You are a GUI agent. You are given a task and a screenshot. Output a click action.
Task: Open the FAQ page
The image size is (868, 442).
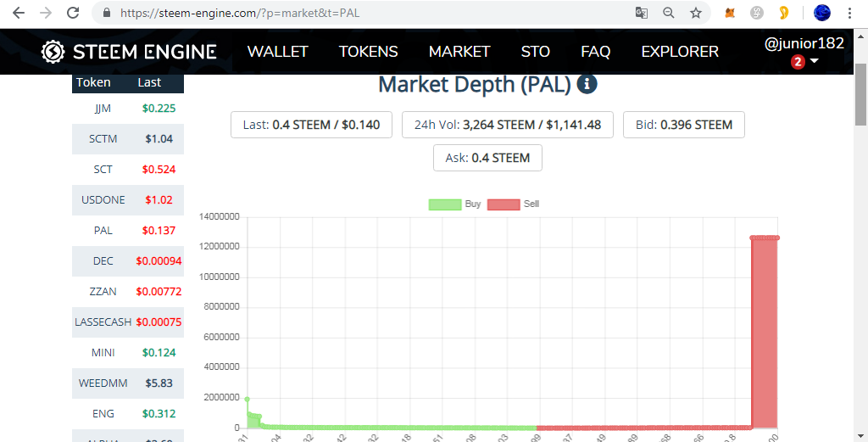coord(596,52)
